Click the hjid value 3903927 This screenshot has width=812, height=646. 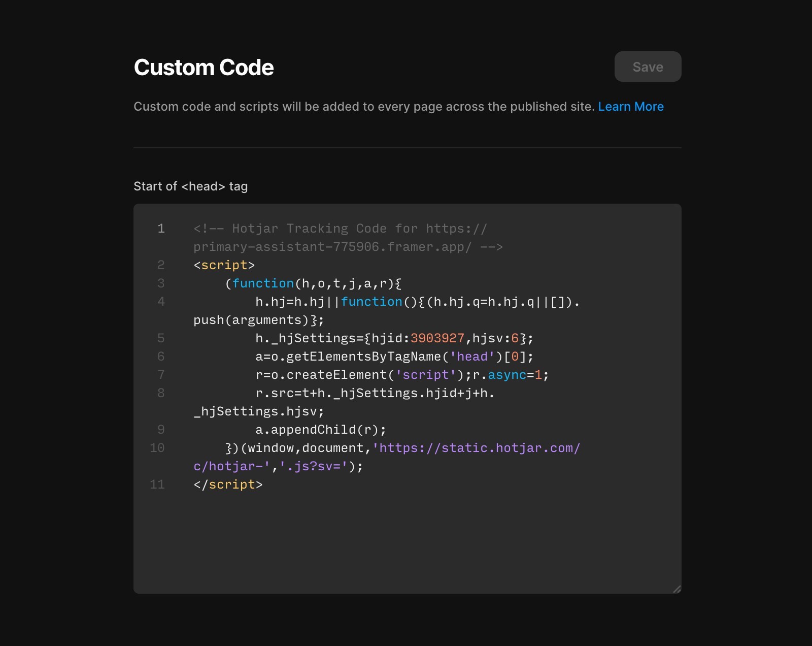(438, 338)
